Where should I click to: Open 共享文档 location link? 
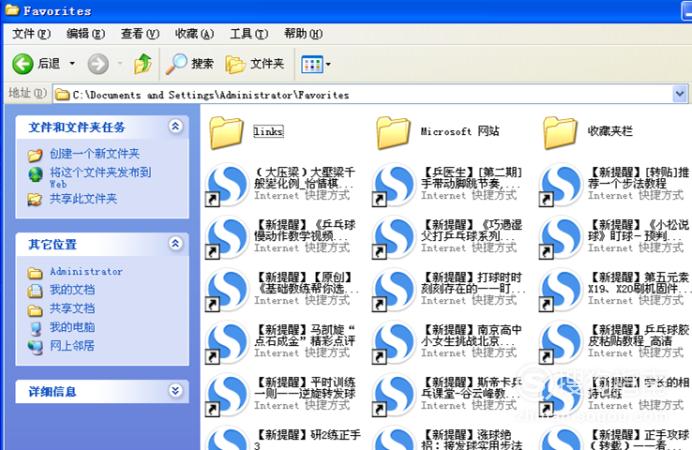click(x=72, y=308)
